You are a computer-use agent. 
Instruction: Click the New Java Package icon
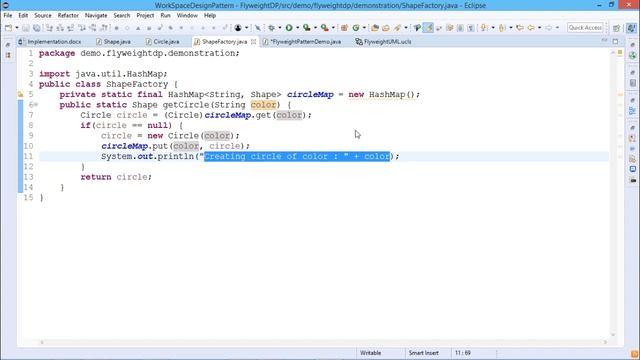pyautogui.click(x=344, y=28)
